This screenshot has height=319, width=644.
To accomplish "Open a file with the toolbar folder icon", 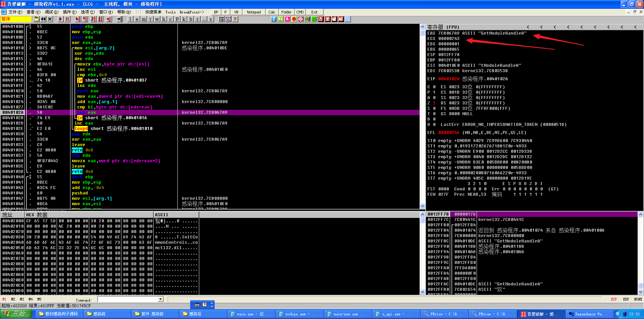I will pyautogui.click(x=37, y=19).
